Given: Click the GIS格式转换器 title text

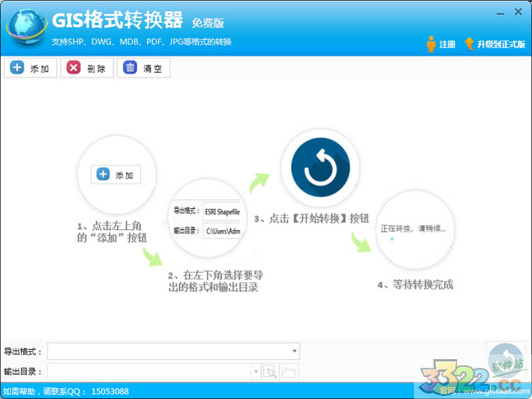Looking at the screenshot, I should pyautogui.click(x=117, y=20).
